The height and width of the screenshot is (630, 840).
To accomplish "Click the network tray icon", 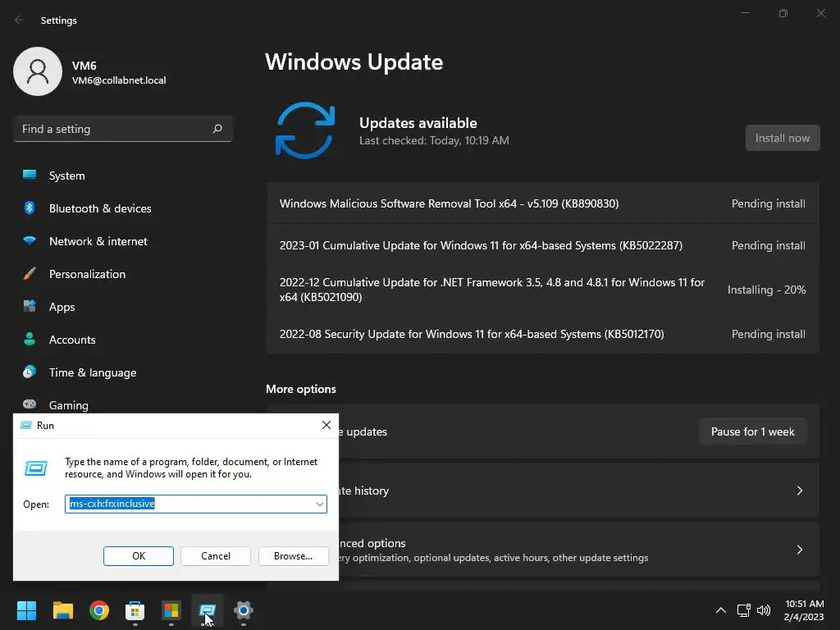I will (x=743, y=610).
